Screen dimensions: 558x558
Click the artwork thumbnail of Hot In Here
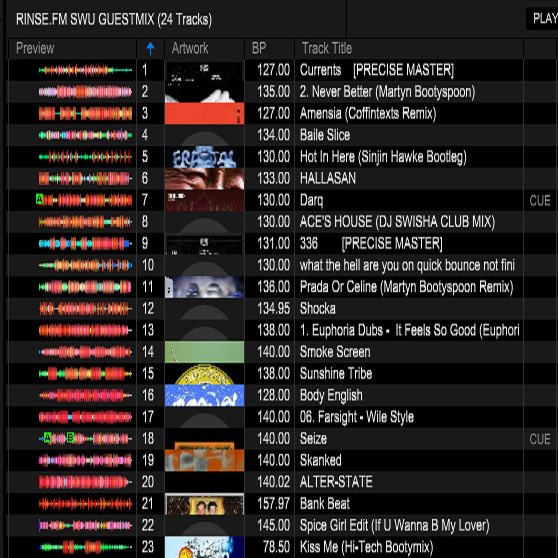coord(205,157)
